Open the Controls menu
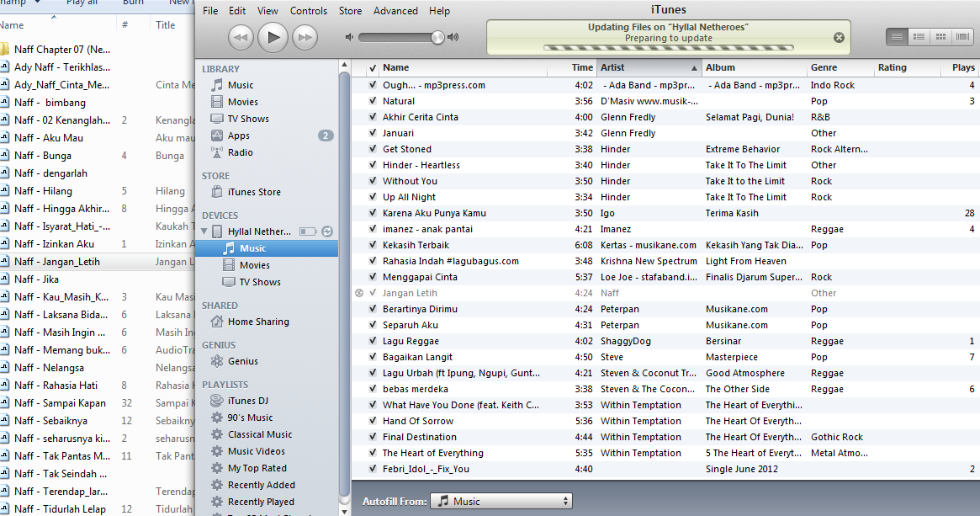 pyautogui.click(x=309, y=11)
